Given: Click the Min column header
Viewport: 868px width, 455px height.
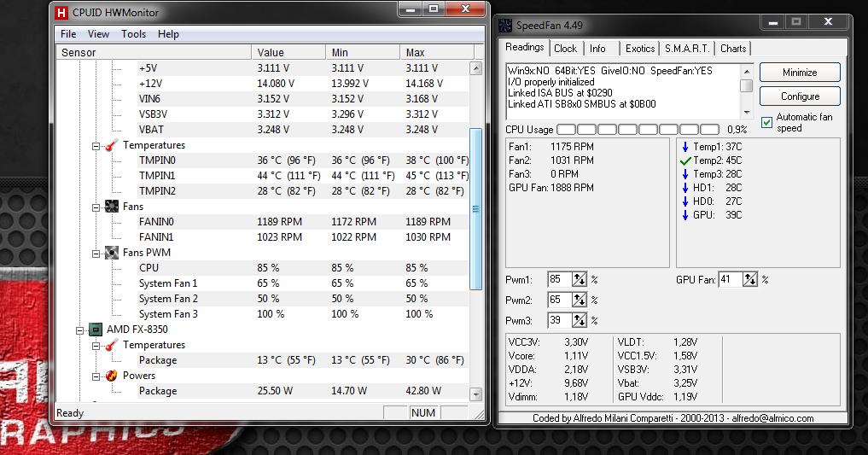Looking at the screenshot, I should (363, 53).
